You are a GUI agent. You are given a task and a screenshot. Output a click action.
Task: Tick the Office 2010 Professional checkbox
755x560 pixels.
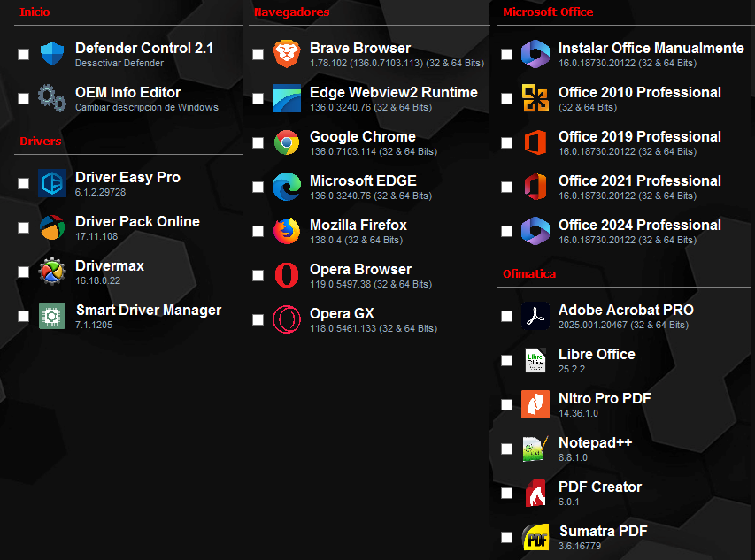506,98
